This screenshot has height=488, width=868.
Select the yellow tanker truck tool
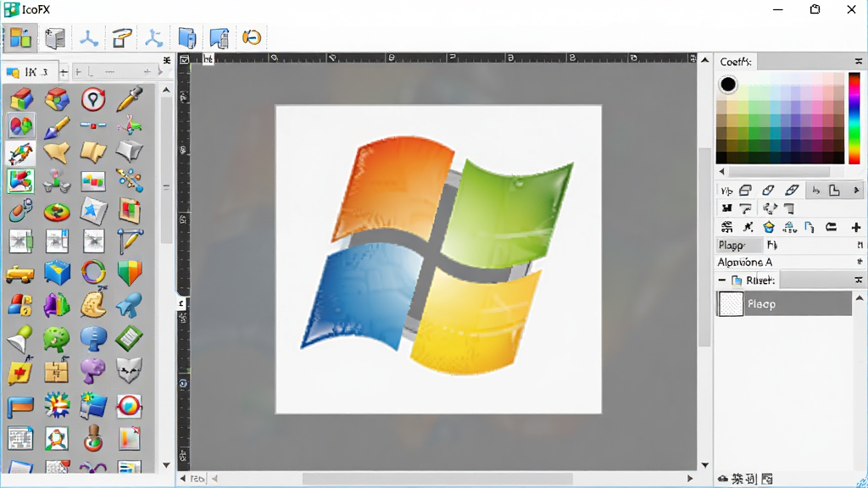pos(20,274)
